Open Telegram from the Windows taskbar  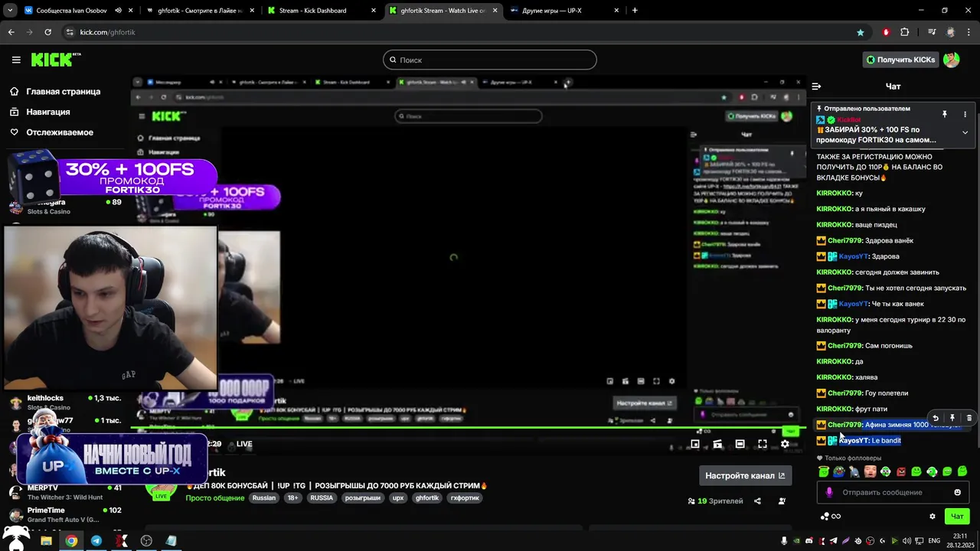[96, 540]
